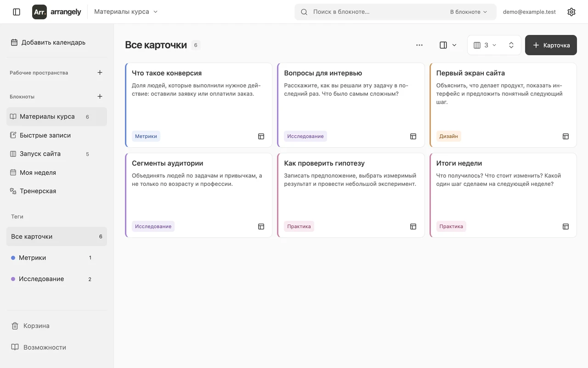
Task: Click Метрики tag on first card
Action: (146, 136)
